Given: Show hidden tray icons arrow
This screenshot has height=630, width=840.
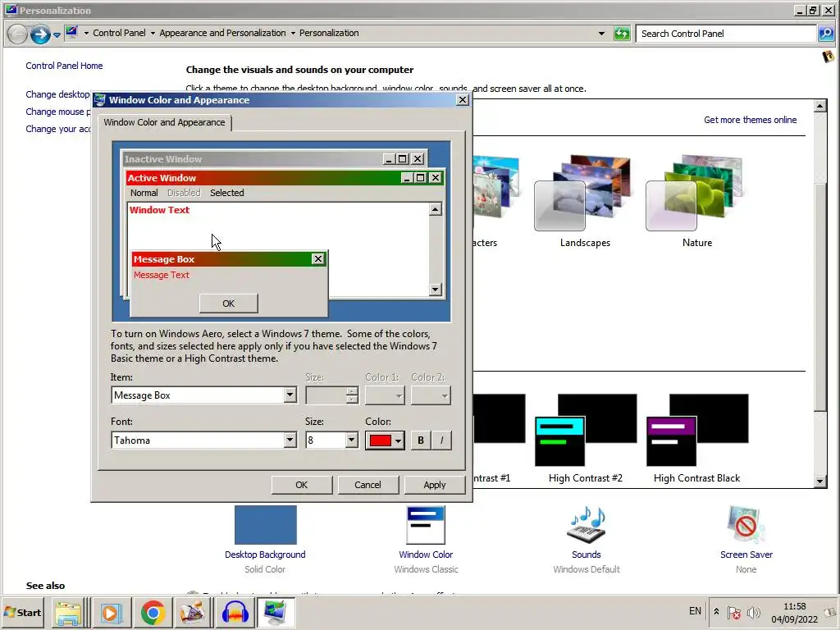Looking at the screenshot, I should (x=716, y=611).
